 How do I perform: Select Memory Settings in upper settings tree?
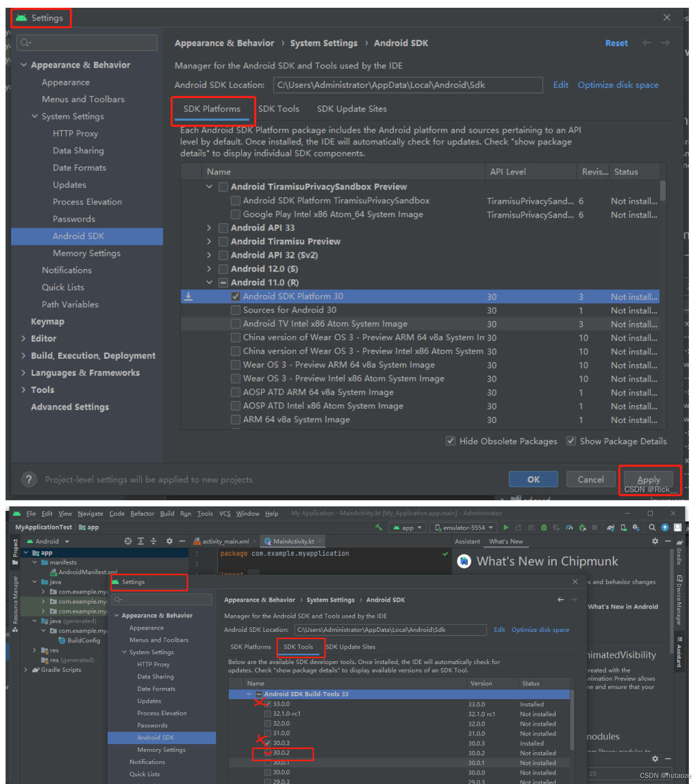pos(87,253)
